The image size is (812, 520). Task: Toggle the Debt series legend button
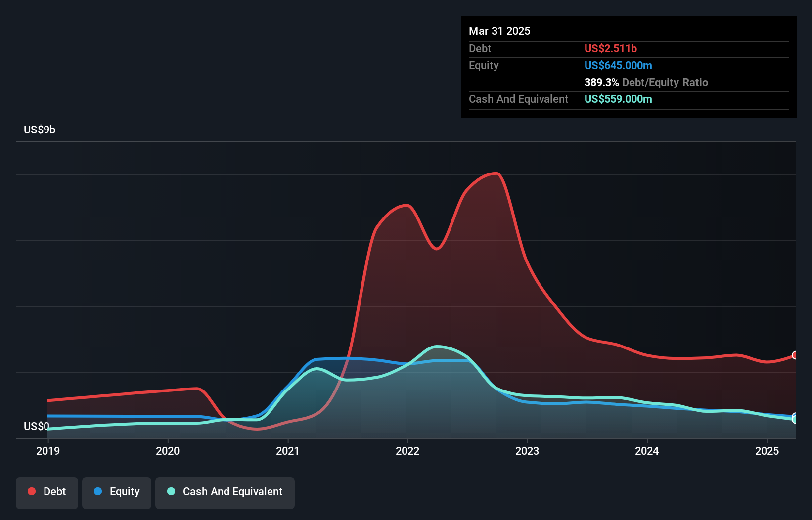(x=47, y=493)
